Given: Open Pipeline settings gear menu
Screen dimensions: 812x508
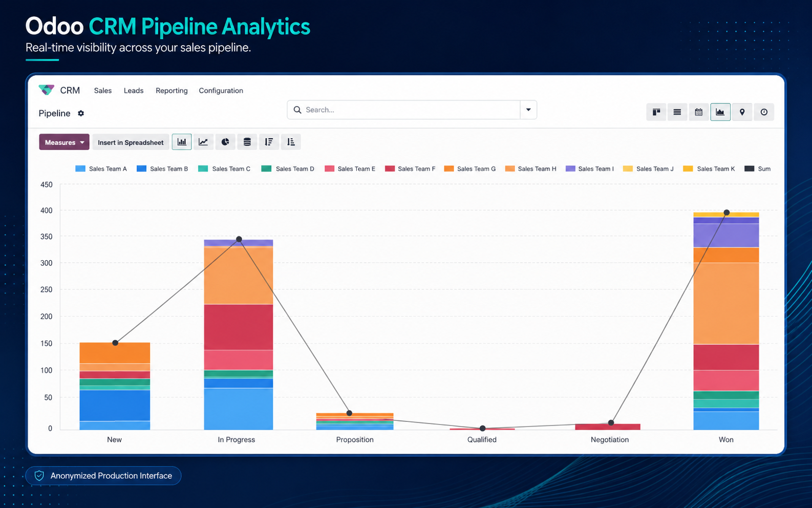Looking at the screenshot, I should 81,113.
